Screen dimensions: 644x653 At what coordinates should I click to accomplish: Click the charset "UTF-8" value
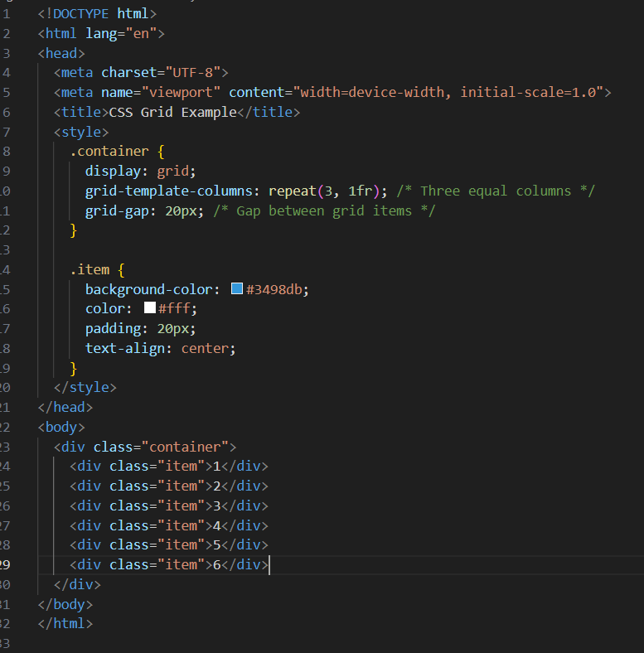193,73
